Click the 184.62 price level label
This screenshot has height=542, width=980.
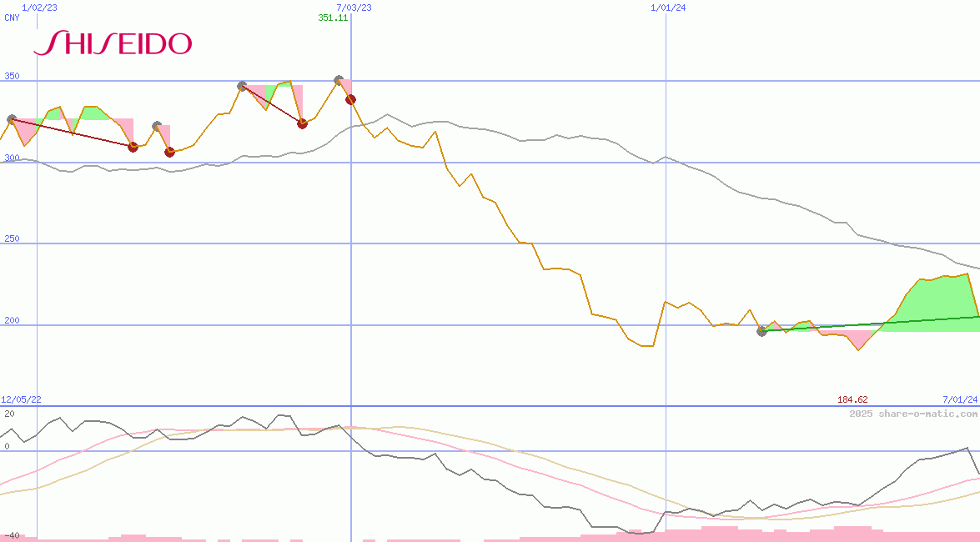(852, 399)
